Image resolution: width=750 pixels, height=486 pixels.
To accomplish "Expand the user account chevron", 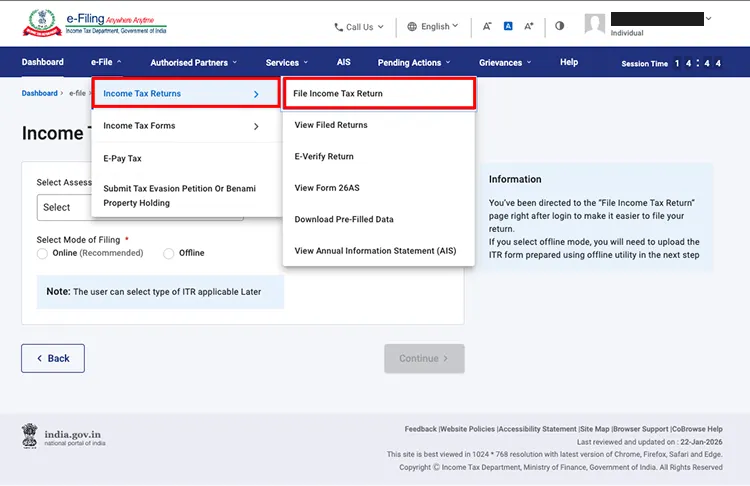I will (709, 19).
